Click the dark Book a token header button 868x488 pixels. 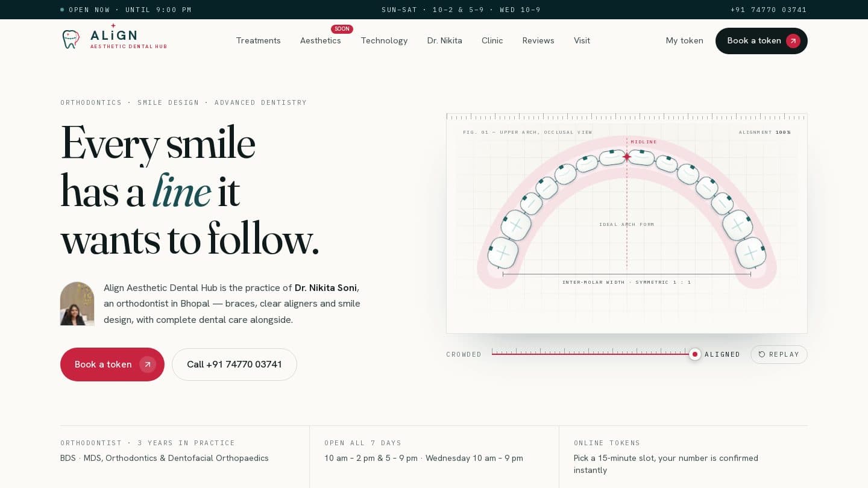761,41
